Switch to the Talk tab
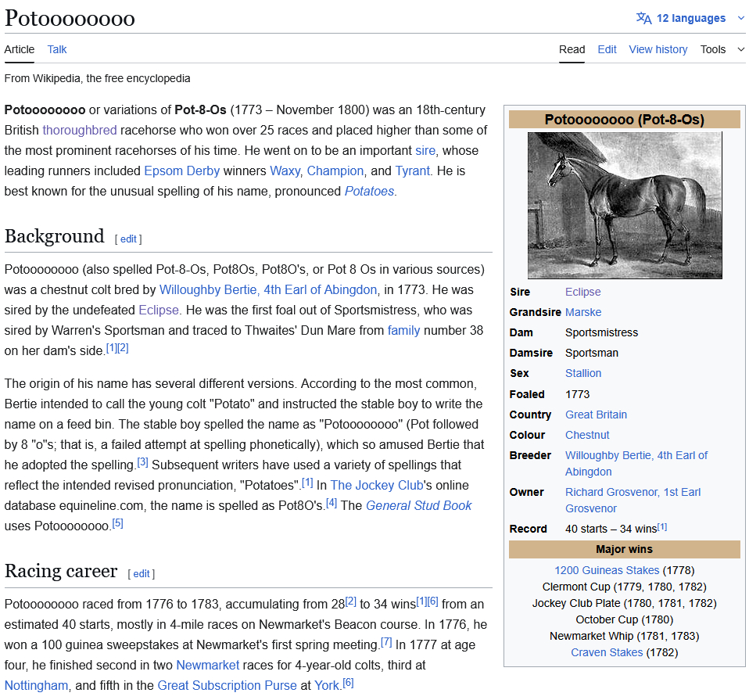 click(x=57, y=49)
